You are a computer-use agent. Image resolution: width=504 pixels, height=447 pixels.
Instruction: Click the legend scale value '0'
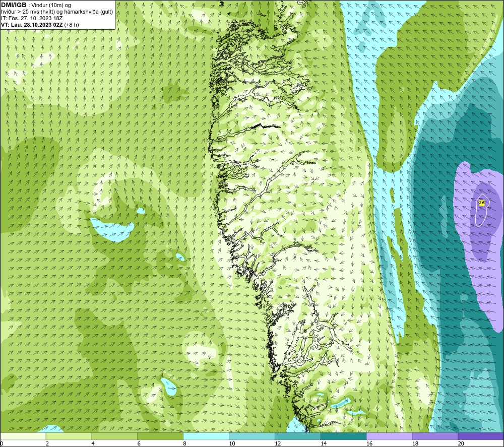coord(2,444)
